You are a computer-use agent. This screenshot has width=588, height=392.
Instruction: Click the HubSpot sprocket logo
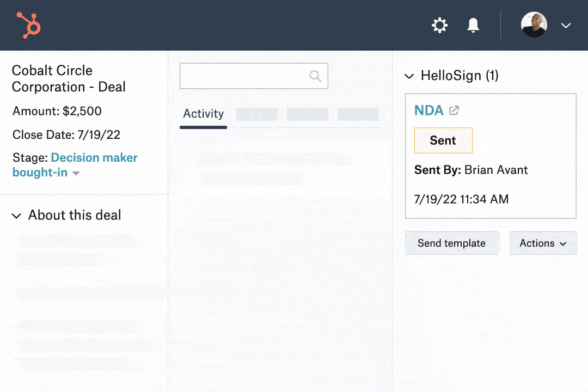[28, 25]
